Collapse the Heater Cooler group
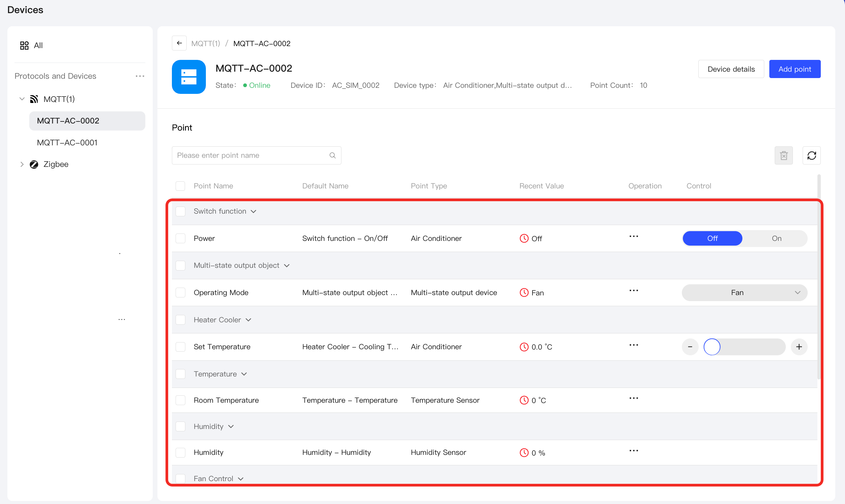The height and width of the screenshot is (504, 845). 248,320
